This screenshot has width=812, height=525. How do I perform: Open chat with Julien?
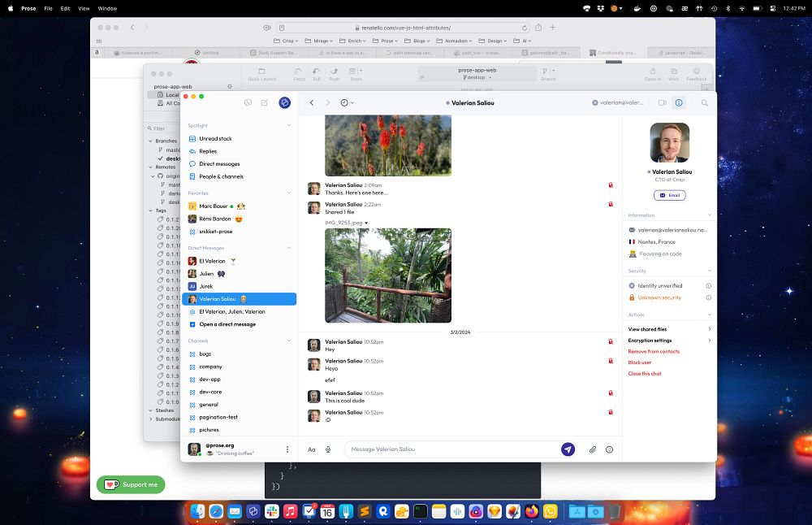(x=239, y=274)
